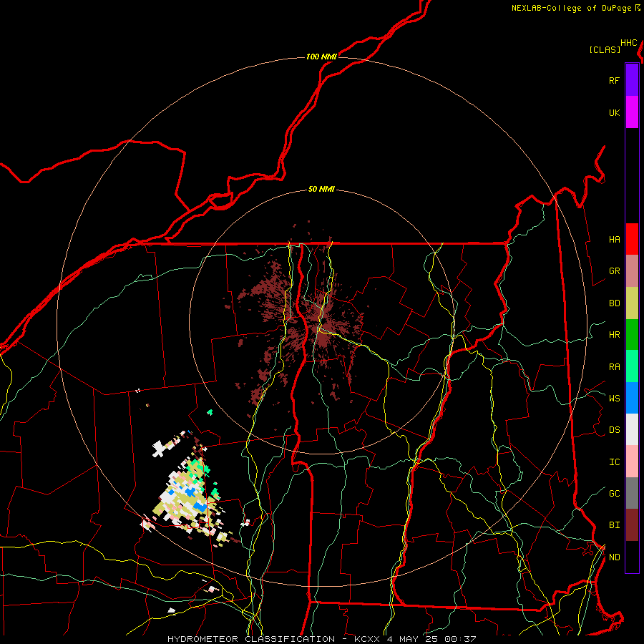
Task: Click the BD khaki legend swatch
Action: point(632,303)
